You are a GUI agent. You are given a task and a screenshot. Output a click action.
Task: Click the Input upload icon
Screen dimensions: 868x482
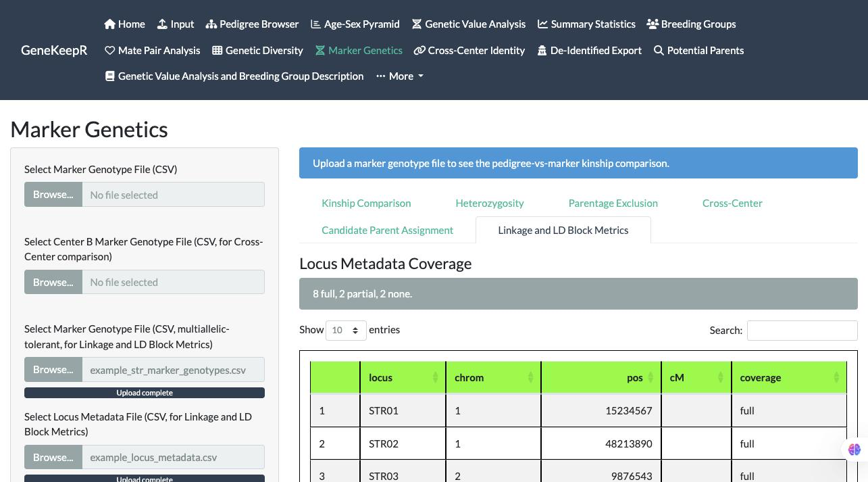tap(162, 24)
